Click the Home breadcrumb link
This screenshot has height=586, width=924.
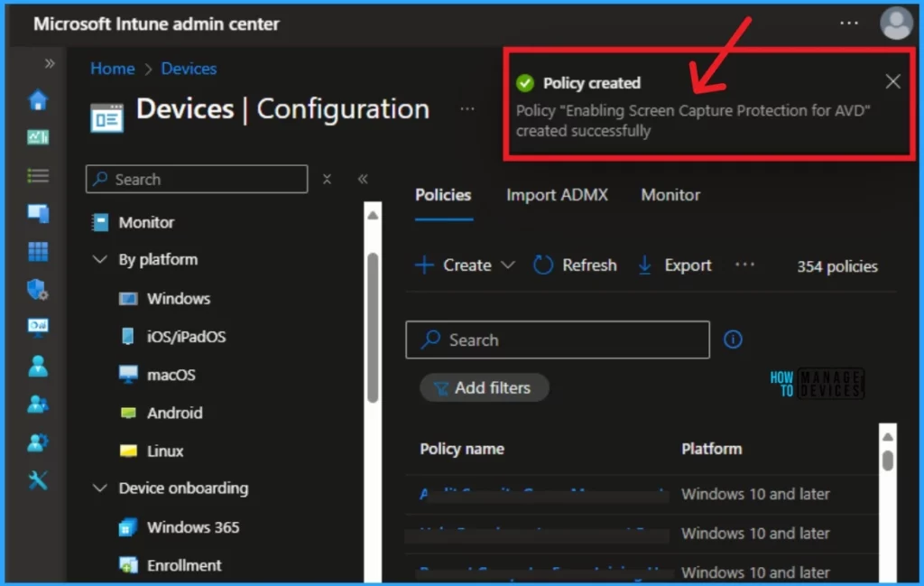[x=113, y=69]
